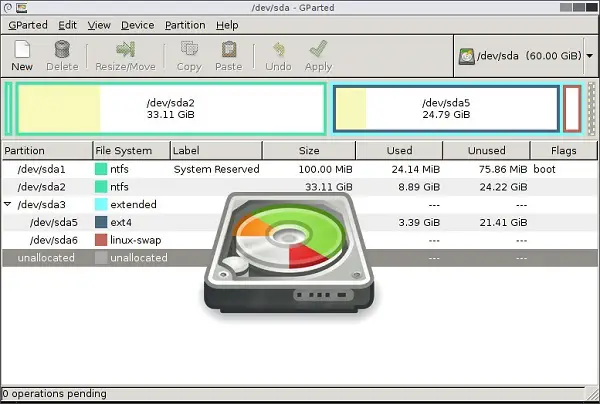600x404 pixels.
Task: Click the Apply all operations icon
Action: [318, 50]
